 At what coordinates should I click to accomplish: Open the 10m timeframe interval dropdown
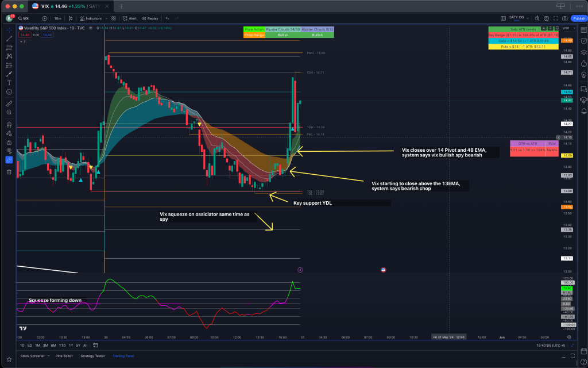(x=57, y=18)
